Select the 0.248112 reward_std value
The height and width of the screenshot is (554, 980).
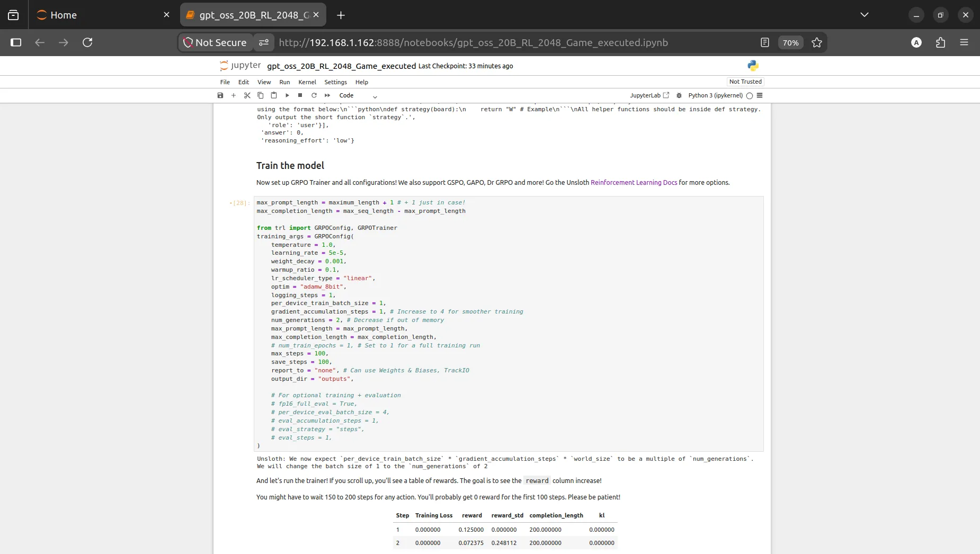[504, 543]
